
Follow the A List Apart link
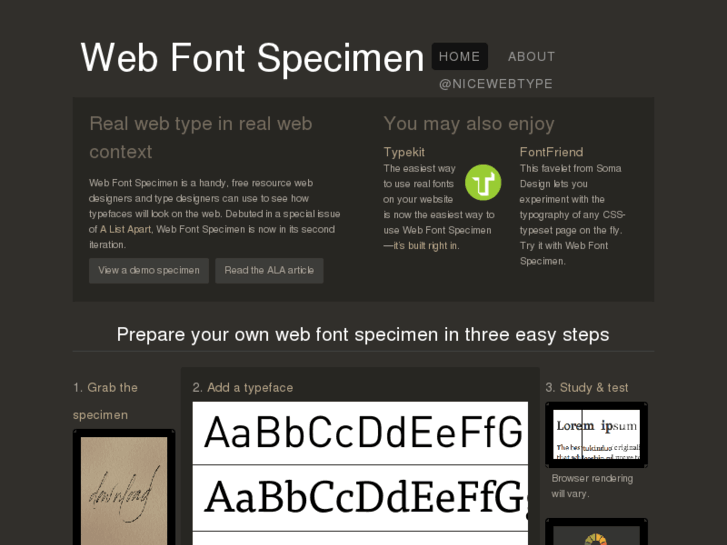point(125,230)
